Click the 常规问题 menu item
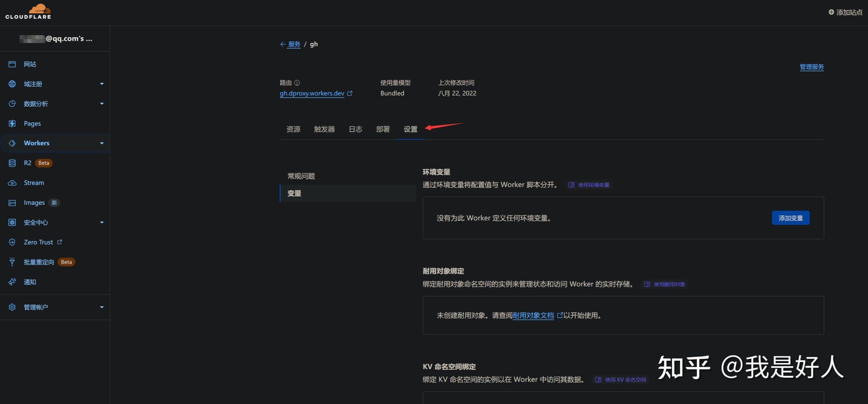 tap(301, 176)
